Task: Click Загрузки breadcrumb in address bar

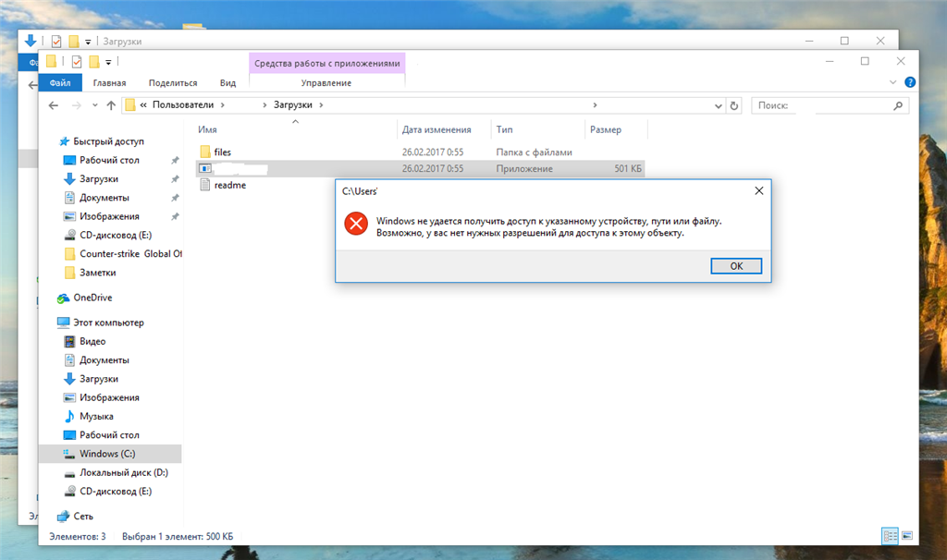Action: pyautogui.click(x=293, y=104)
